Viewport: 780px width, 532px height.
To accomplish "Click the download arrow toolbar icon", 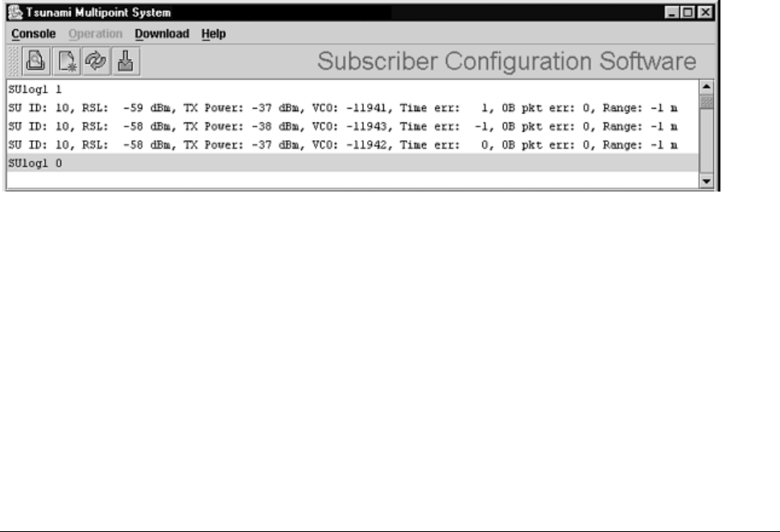I will point(126,61).
